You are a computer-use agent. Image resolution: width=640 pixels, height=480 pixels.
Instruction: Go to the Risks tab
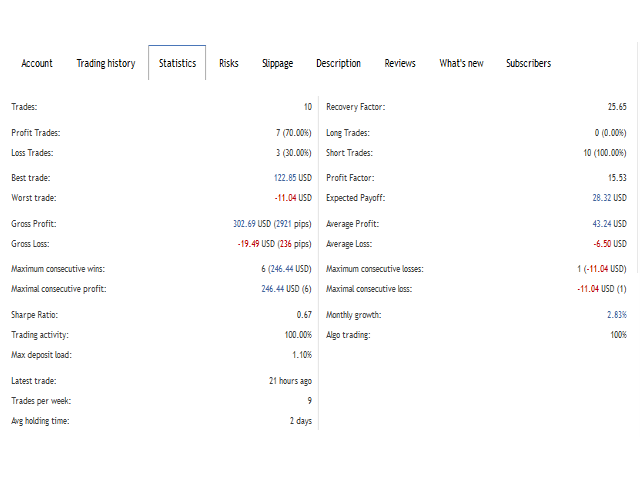coord(229,63)
